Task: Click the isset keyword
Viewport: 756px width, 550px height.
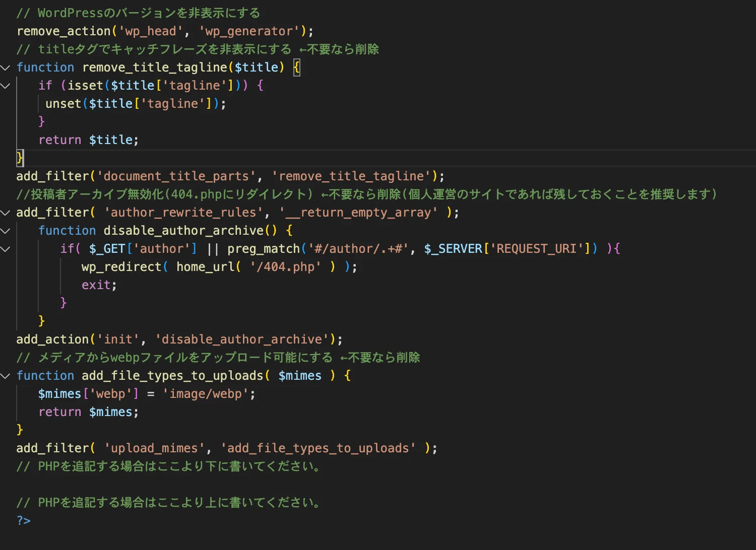Action: coord(85,86)
